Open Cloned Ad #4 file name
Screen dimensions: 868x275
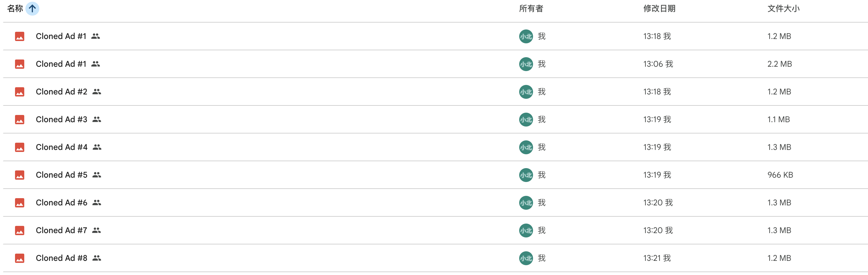[x=62, y=147]
